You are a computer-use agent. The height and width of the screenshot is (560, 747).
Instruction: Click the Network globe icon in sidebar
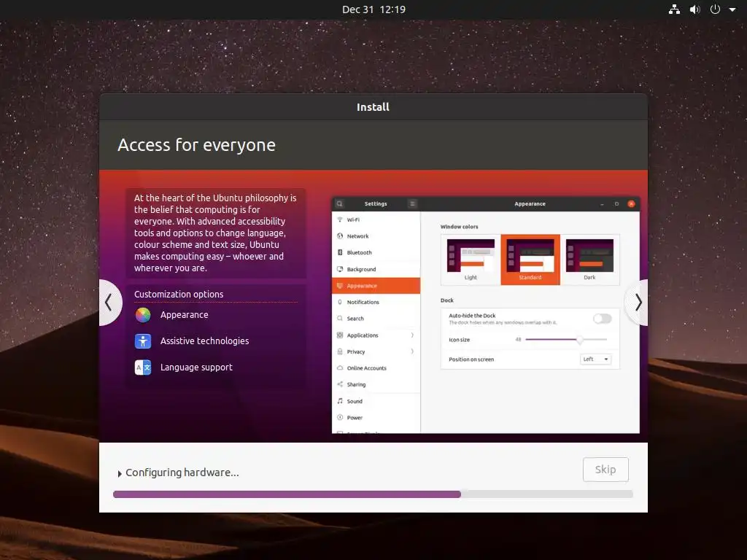click(340, 236)
